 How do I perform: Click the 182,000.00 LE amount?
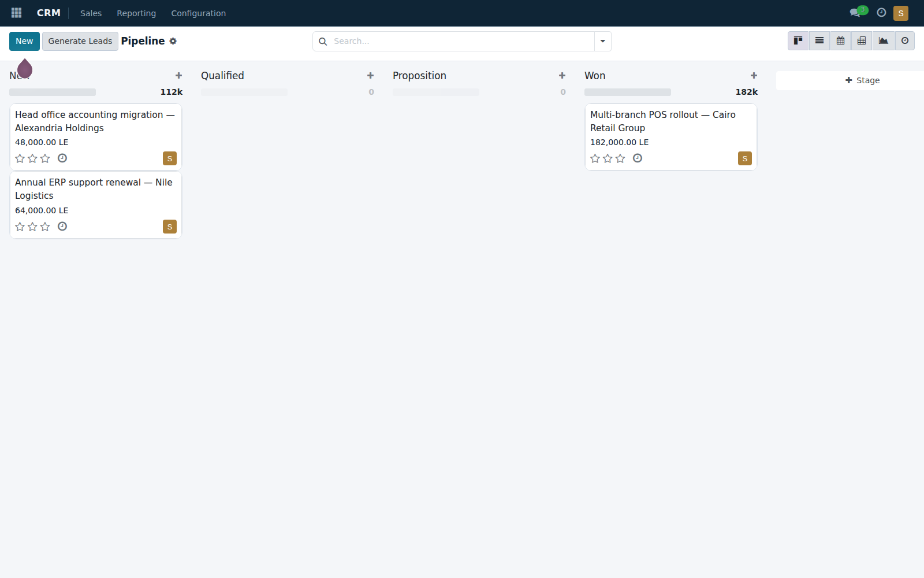coord(619,142)
